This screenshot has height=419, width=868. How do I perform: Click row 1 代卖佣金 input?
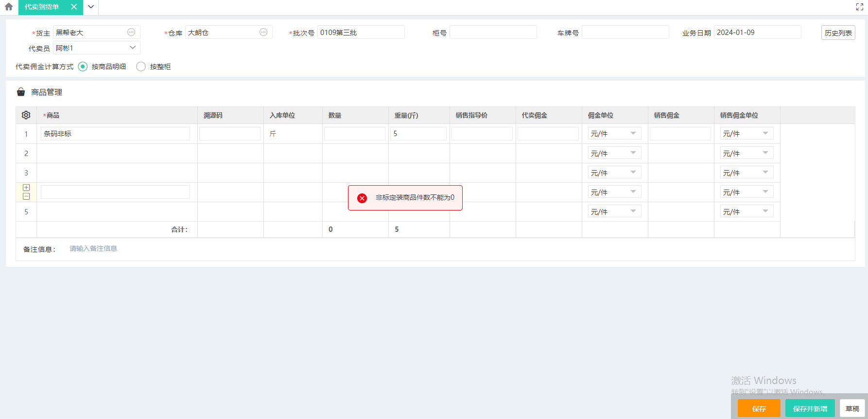pyautogui.click(x=548, y=134)
